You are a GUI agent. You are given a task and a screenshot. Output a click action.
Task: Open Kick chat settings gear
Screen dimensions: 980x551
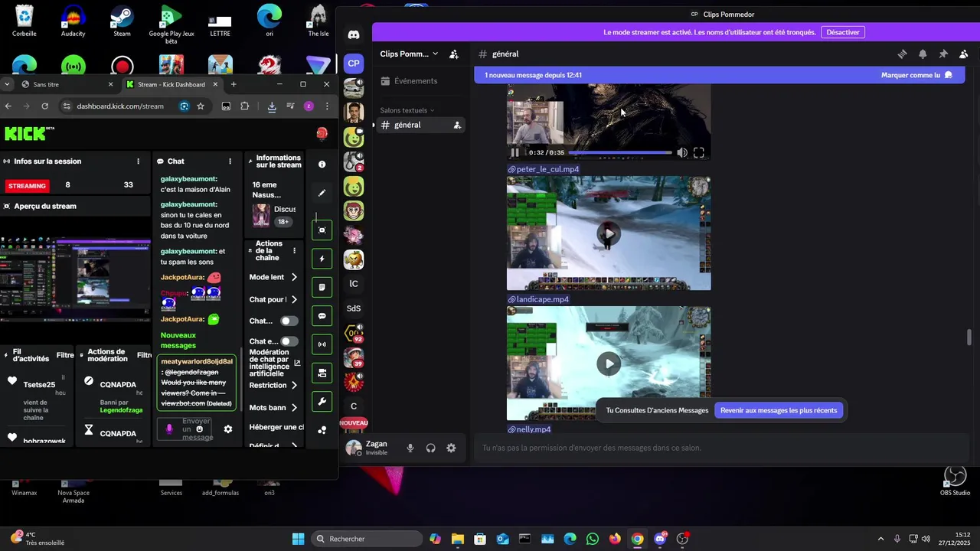227,429
